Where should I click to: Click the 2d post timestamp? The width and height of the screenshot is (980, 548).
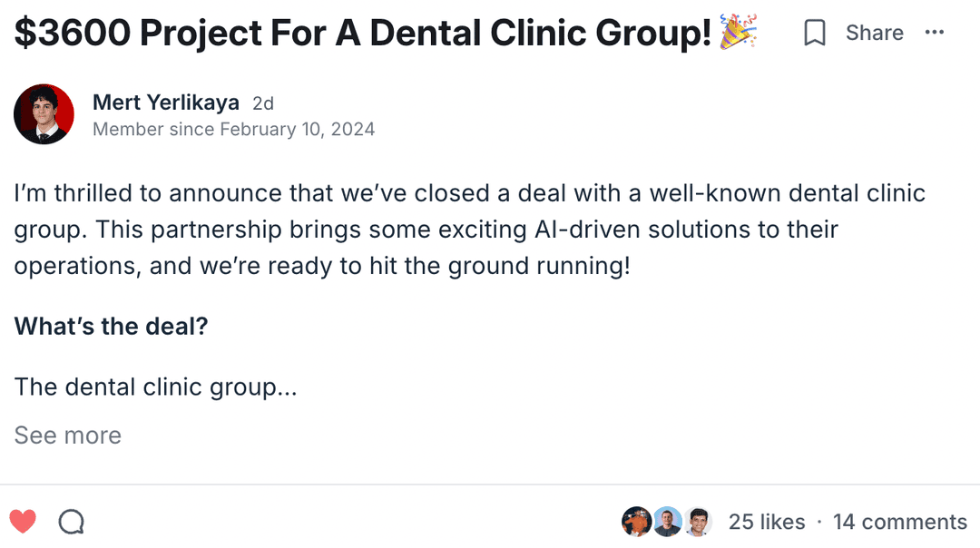tap(263, 103)
